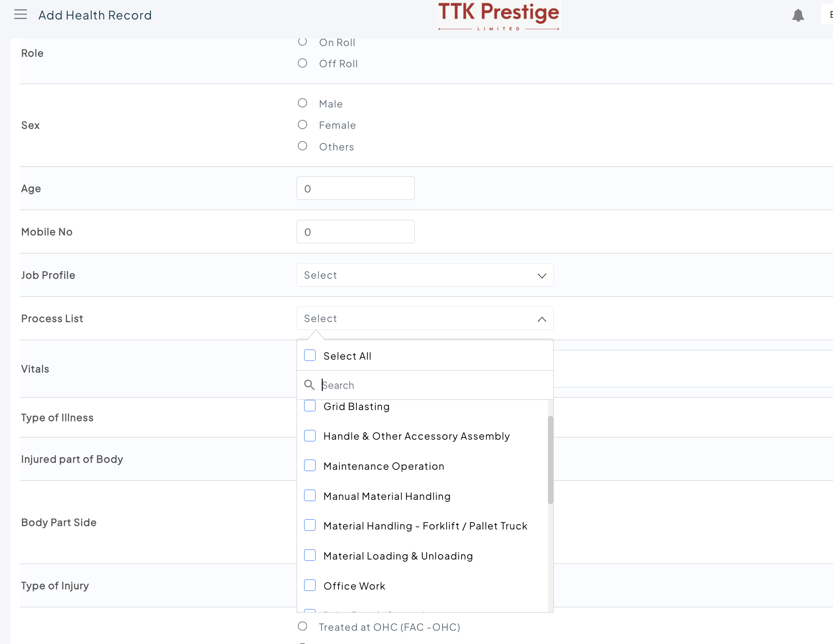This screenshot has height=644, width=833.
Task: Select Others for sex
Action: (x=302, y=146)
